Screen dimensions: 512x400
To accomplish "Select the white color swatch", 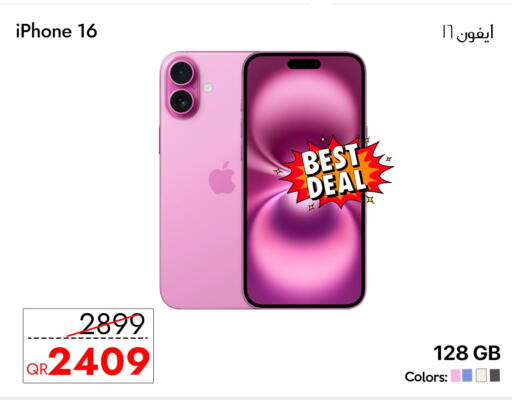I will click(481, 375).
